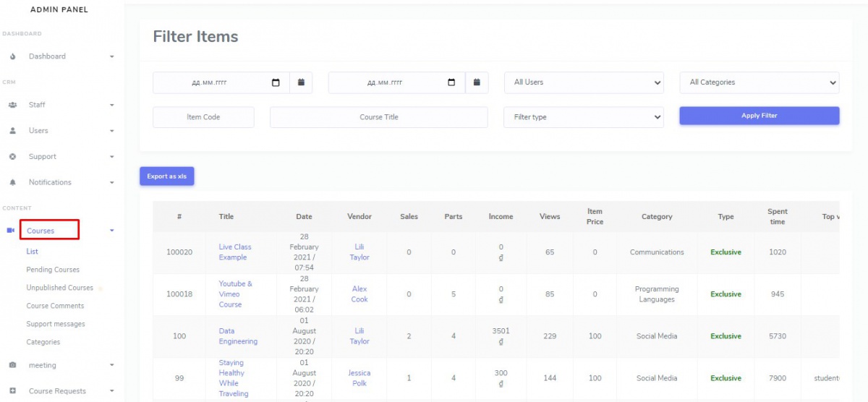Focus the Course Title input field
This screenshot has width=868, height=402.
(378, 117)
